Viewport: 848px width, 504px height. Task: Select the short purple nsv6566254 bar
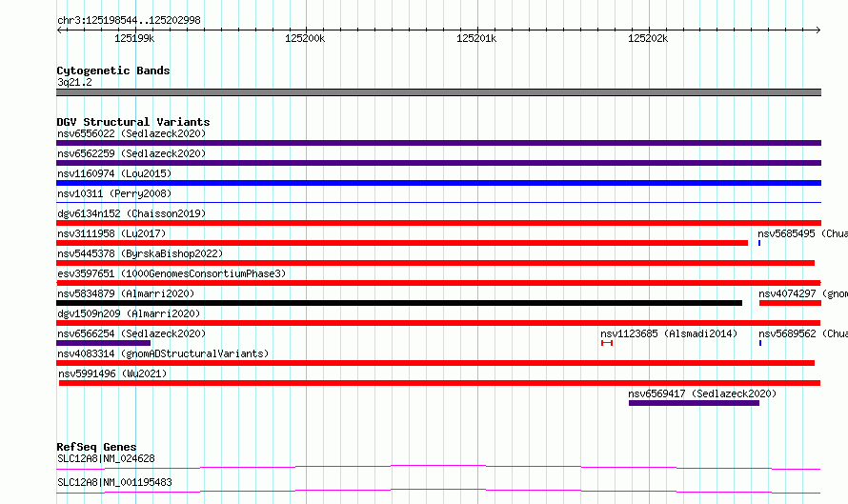(x=103, y=343)
